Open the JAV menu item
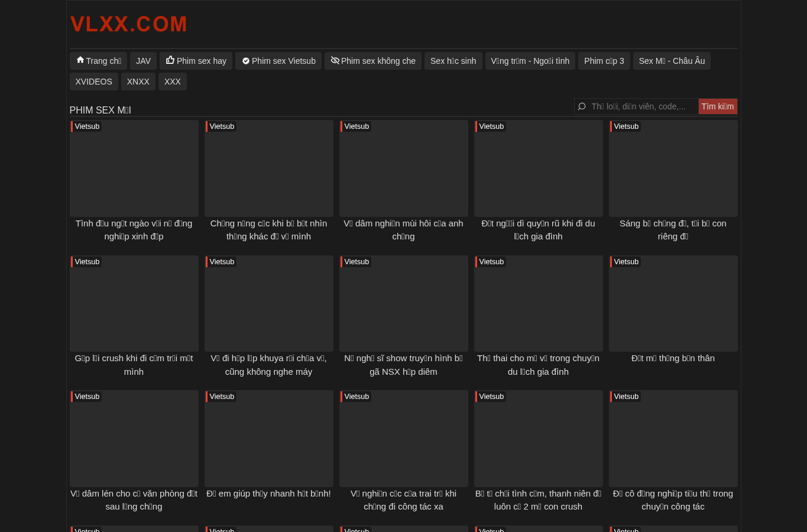The width and height of the screenshot is (807, 532). [x=144, y=61]
